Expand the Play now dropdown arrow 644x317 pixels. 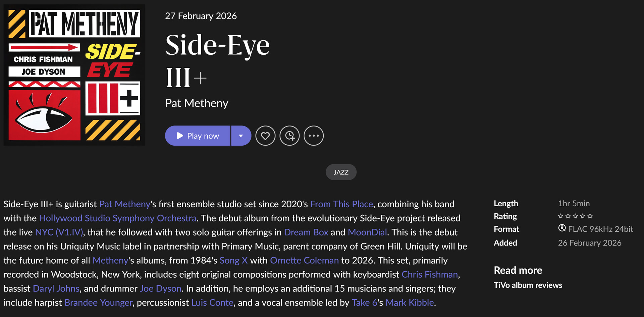coord(241,136)
